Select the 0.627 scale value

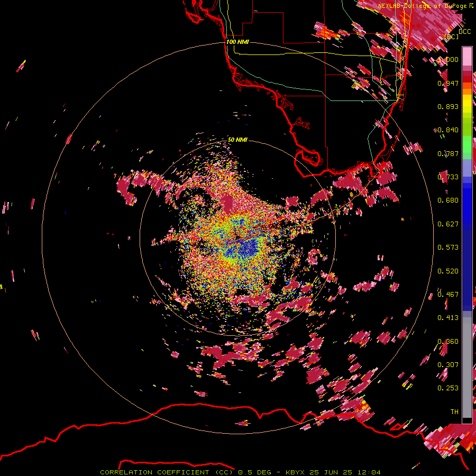point(448,224)
